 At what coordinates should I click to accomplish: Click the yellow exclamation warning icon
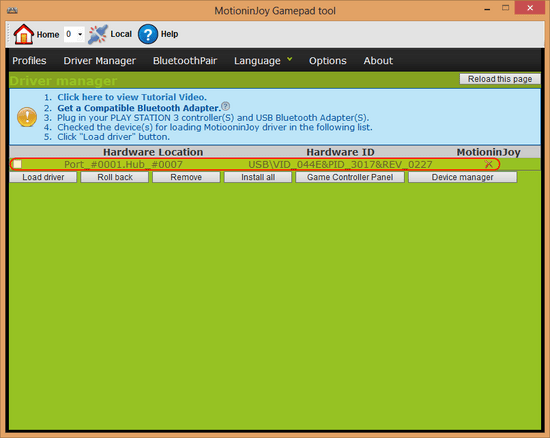click(x=27, y=117)
